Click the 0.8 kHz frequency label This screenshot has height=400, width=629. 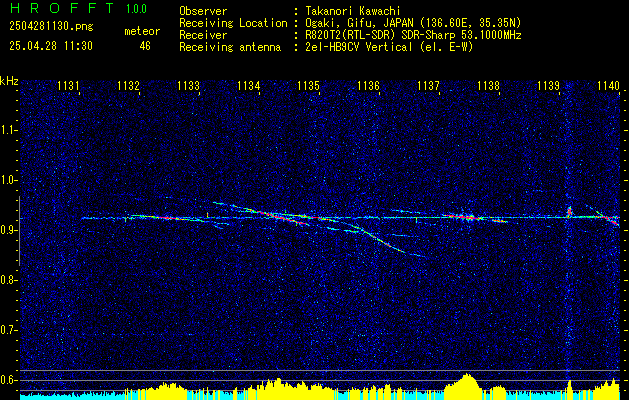coord(9,280)
